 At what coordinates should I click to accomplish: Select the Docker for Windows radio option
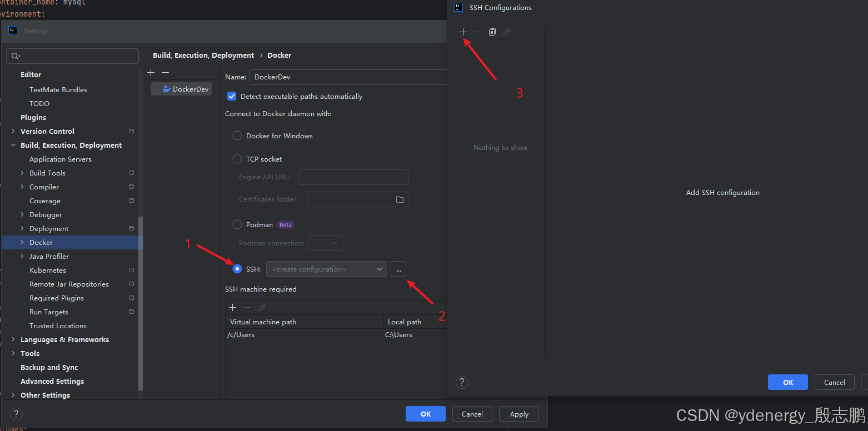coord(237,136)
